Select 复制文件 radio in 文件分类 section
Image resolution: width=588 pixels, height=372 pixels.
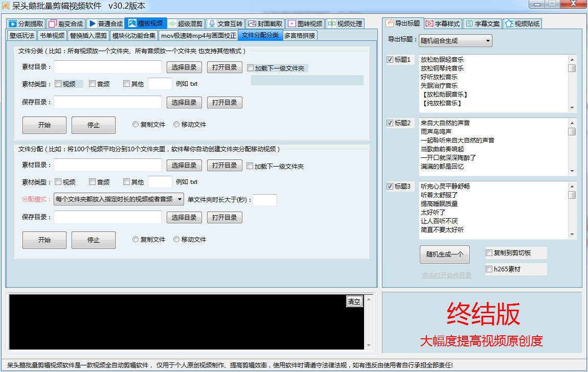click(135, 124)
